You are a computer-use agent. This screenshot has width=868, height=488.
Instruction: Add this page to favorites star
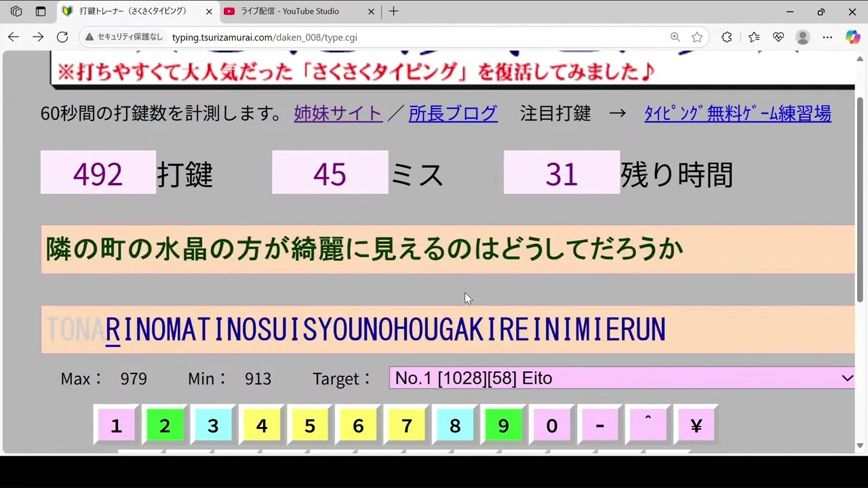tap(697, 37)
